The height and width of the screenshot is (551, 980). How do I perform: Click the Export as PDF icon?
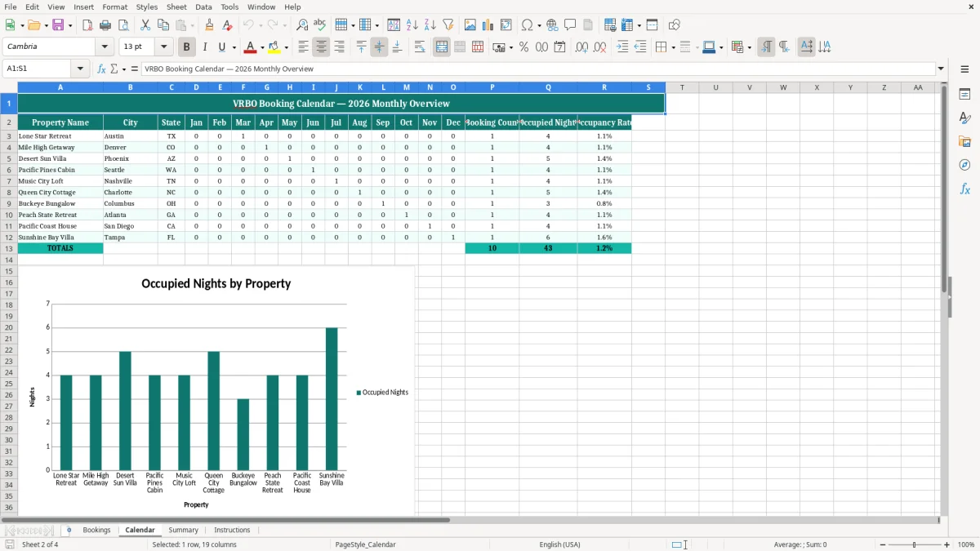coord(87,25)
